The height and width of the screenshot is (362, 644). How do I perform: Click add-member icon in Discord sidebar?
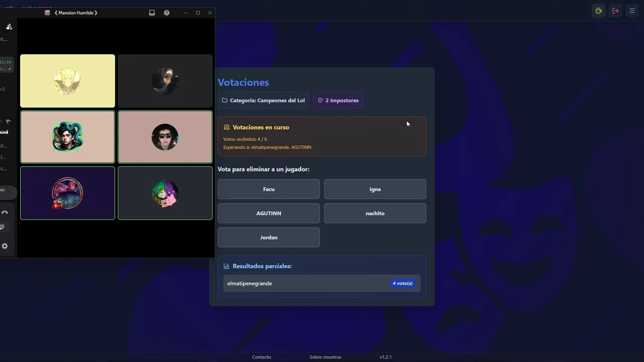coord(9,27)
